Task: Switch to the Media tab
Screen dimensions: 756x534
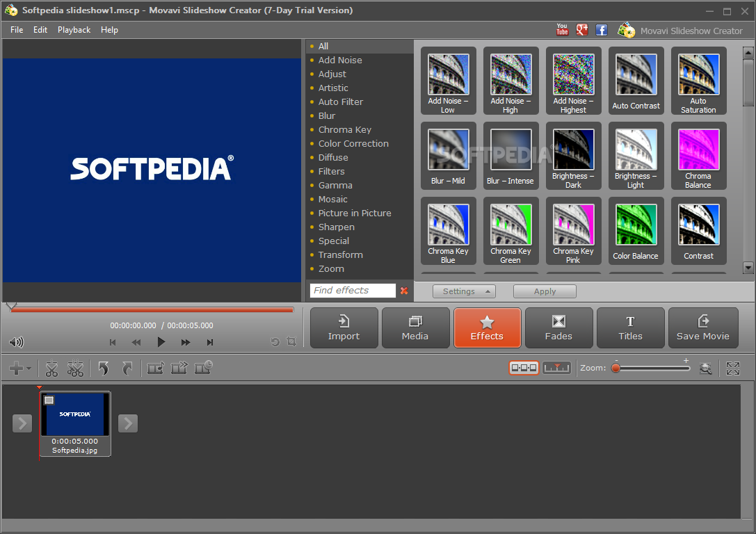Action: (x=415, y=328)
